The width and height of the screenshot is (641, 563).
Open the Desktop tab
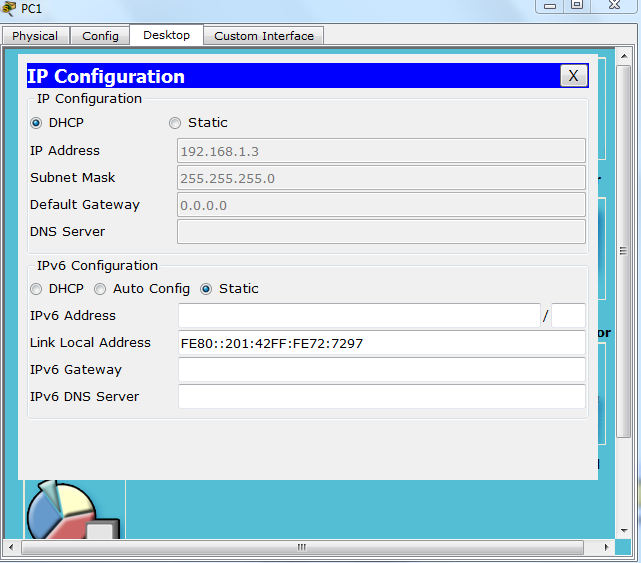coord(166,35)
